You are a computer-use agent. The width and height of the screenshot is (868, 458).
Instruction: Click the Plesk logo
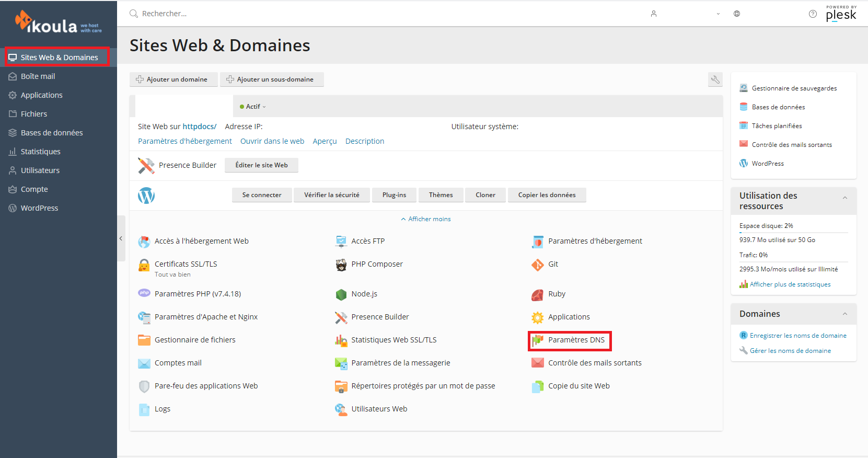841,14
